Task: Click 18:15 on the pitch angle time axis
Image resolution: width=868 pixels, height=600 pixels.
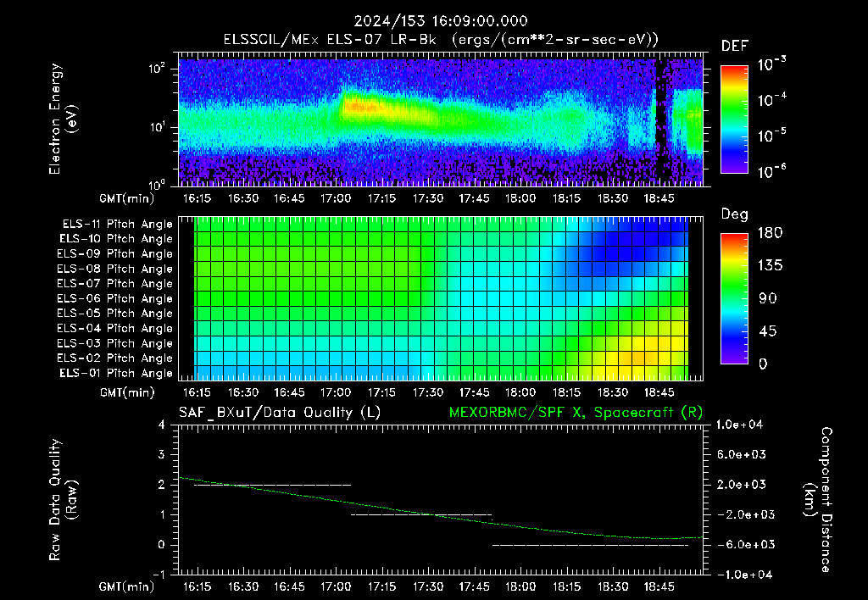Action: coord(566,393)
